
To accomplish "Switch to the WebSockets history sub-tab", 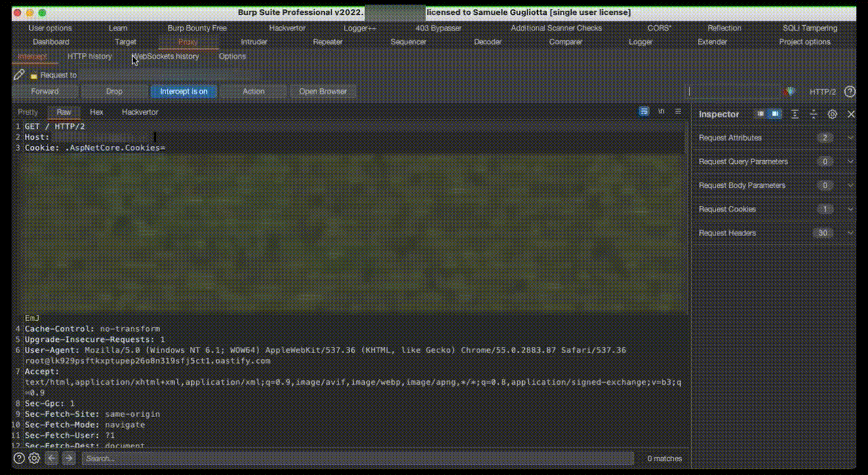I will [x=166, y=56].
